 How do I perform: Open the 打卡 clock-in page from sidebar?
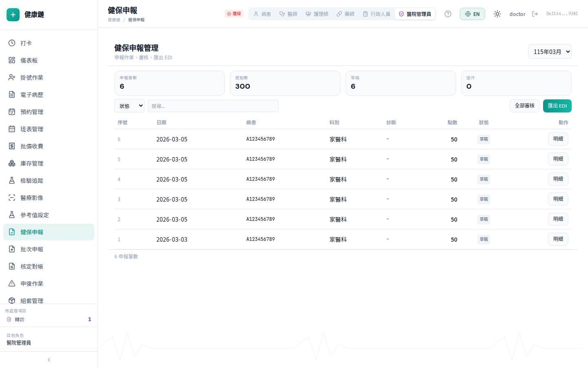[x=27, y=43]
